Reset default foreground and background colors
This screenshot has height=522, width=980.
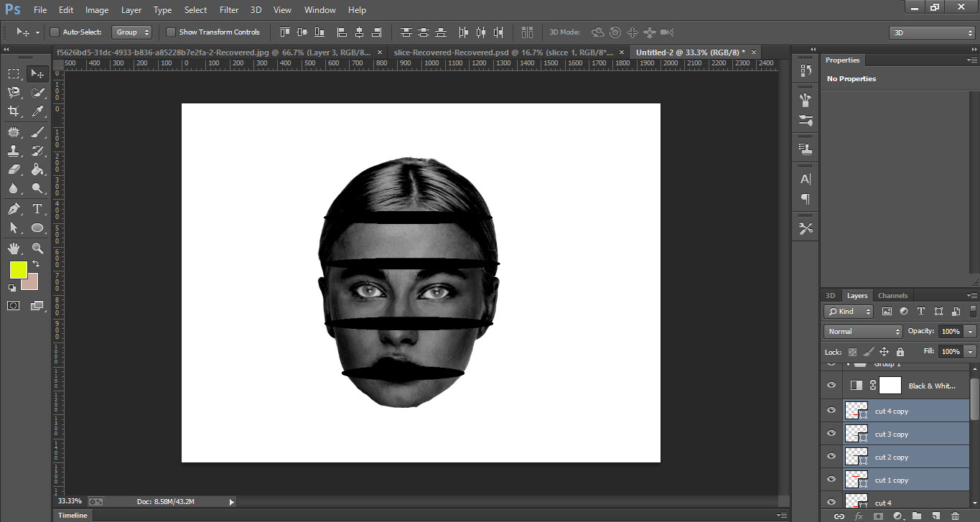click(x=12, y=287)
